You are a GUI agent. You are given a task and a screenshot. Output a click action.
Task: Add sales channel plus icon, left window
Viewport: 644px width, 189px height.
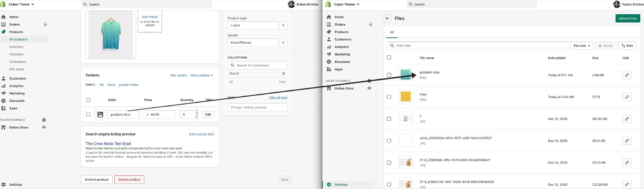(x=44, y=120)
